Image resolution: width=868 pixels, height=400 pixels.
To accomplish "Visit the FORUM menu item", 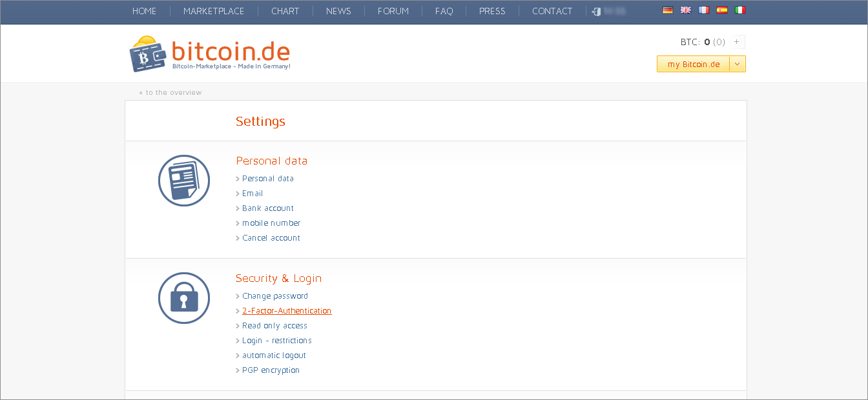I will click(x=393, y=11).
